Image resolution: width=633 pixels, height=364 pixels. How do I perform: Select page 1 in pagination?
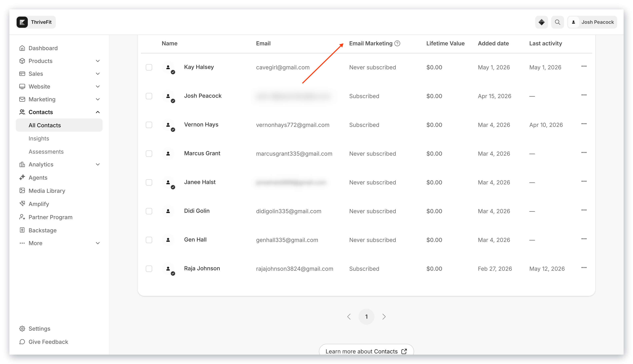366,316
